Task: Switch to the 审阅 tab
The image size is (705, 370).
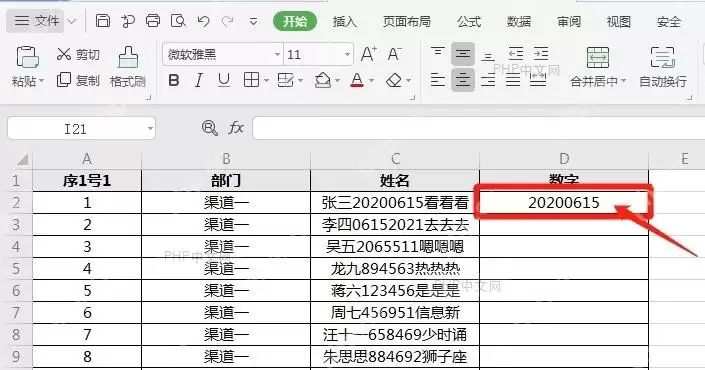Action: pos(569,22)
